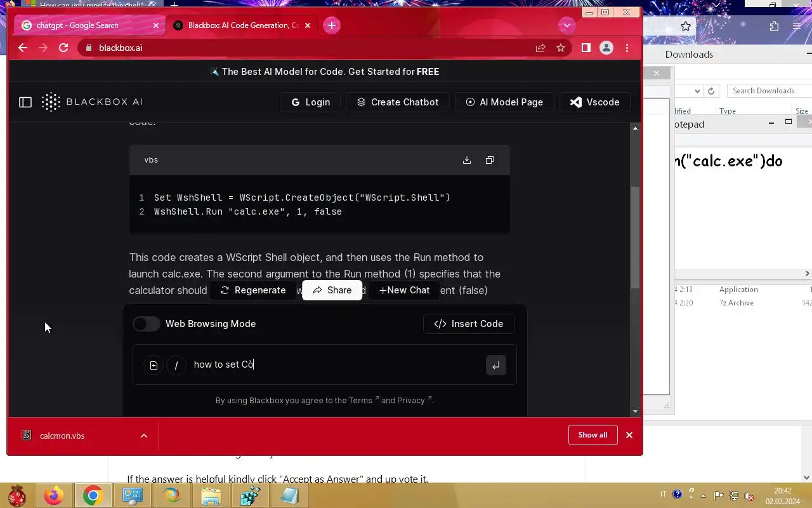Viewport: 812px width, 508px height.
Task: Toggle the Blackbox sidebar panel icon
Action: coord(25,102)
